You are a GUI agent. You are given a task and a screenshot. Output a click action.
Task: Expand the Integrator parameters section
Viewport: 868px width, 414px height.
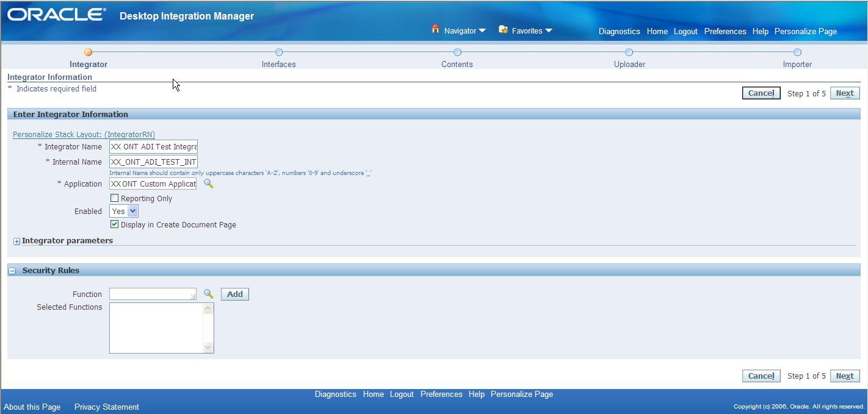pos(16,241)
